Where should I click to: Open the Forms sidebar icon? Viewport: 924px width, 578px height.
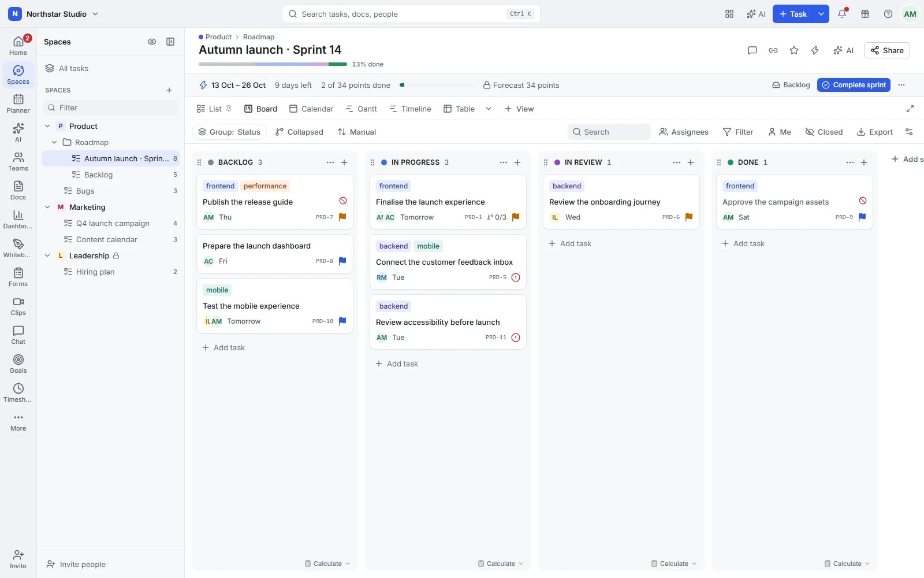pos(18,277)
